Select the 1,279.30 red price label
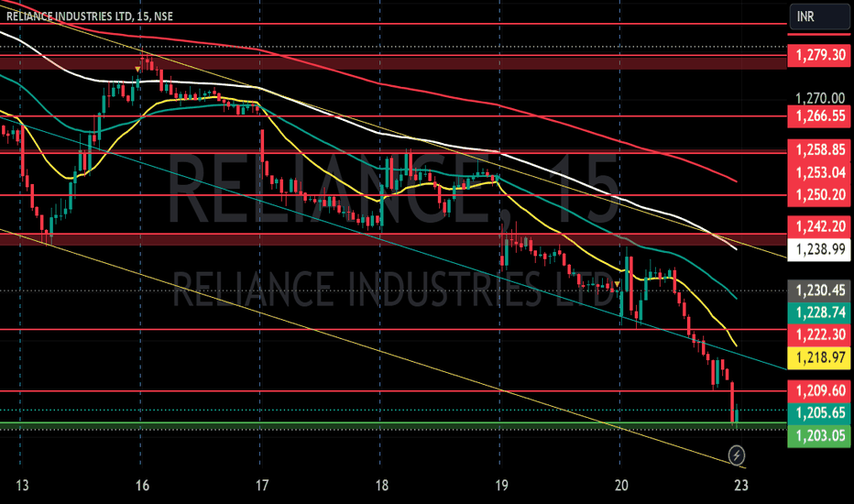Screen dimensions: 854x504 pyautogui.click(x=820, y=54)
